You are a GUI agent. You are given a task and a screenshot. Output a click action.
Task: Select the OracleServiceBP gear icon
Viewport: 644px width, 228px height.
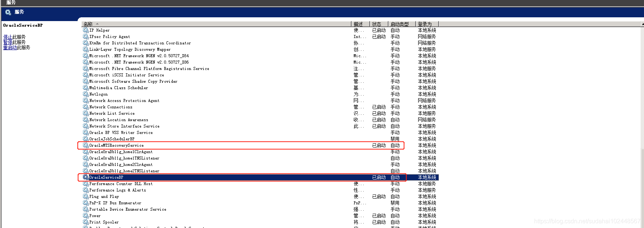tap(86, 177)
